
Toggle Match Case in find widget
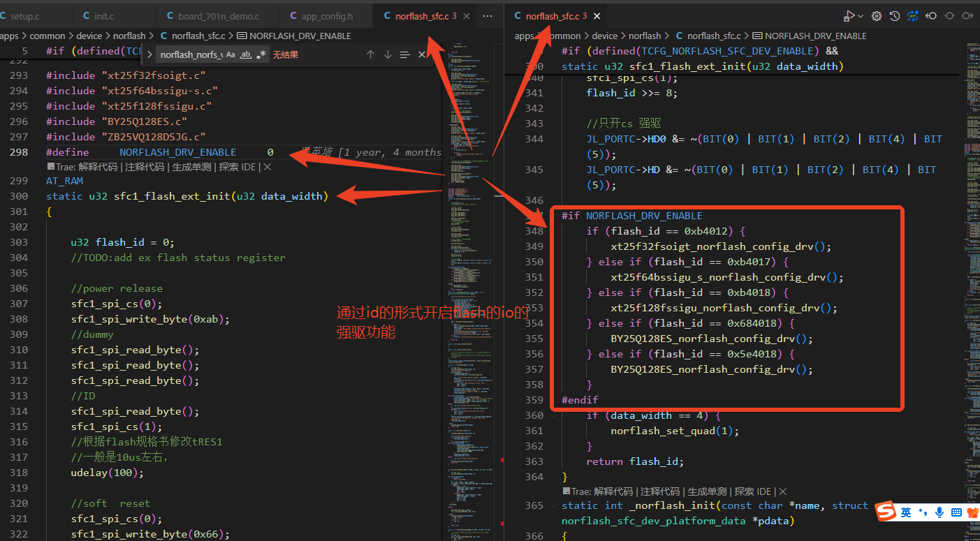(231, 54)
